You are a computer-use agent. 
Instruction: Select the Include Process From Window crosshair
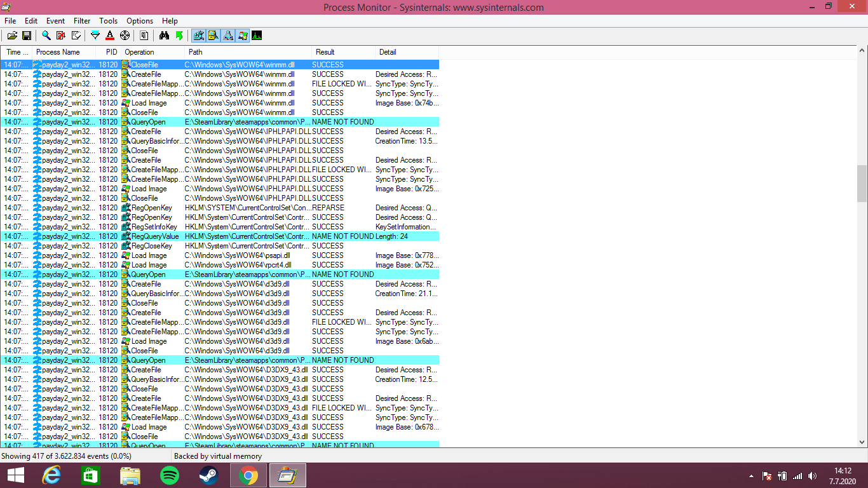pyautogui.click(x=125, y=36)
